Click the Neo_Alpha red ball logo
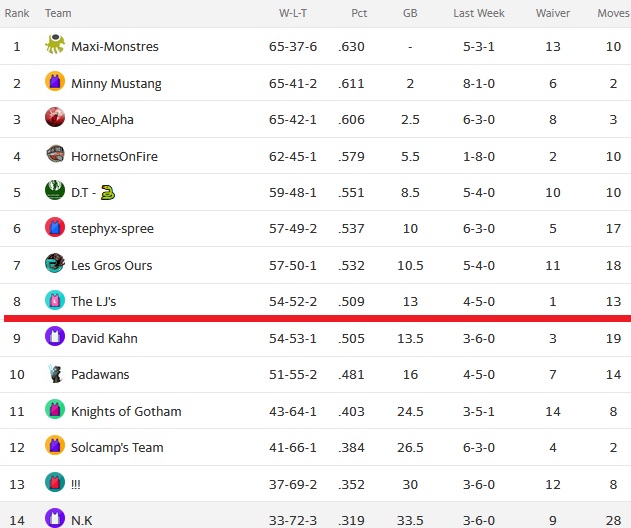The height and width of the screenshot is (528, 631). [x=55, y=117]
